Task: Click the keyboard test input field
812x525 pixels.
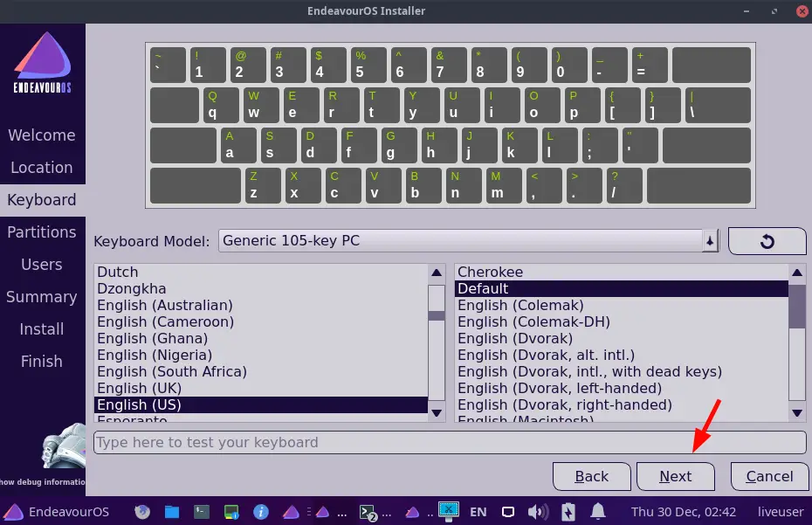Action: coord(450,442)
